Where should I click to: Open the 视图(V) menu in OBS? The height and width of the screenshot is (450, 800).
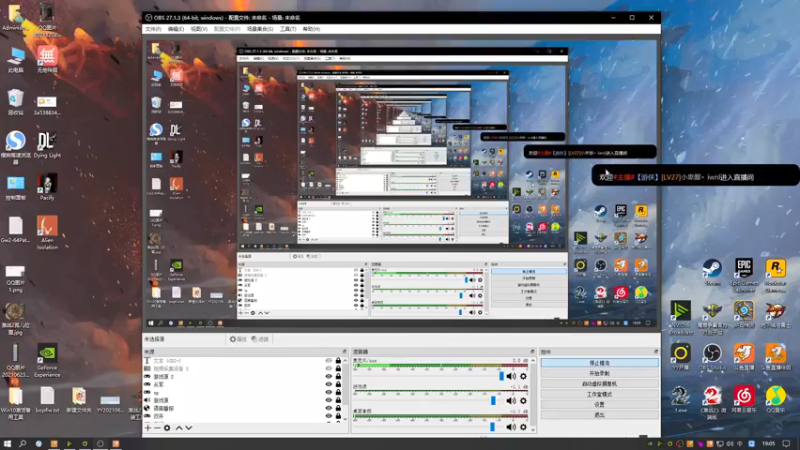click(x=198, y=29)
